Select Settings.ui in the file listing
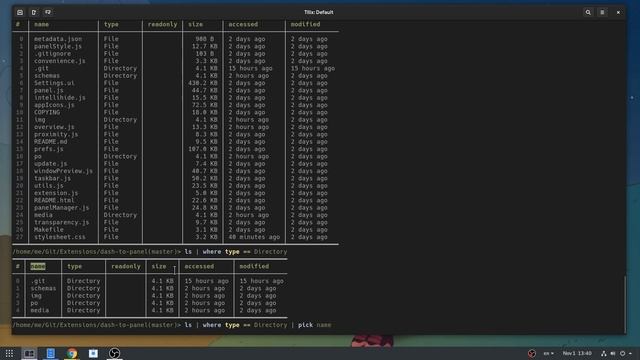This screenshot has height=360, width=640. [x=54, y=83]
